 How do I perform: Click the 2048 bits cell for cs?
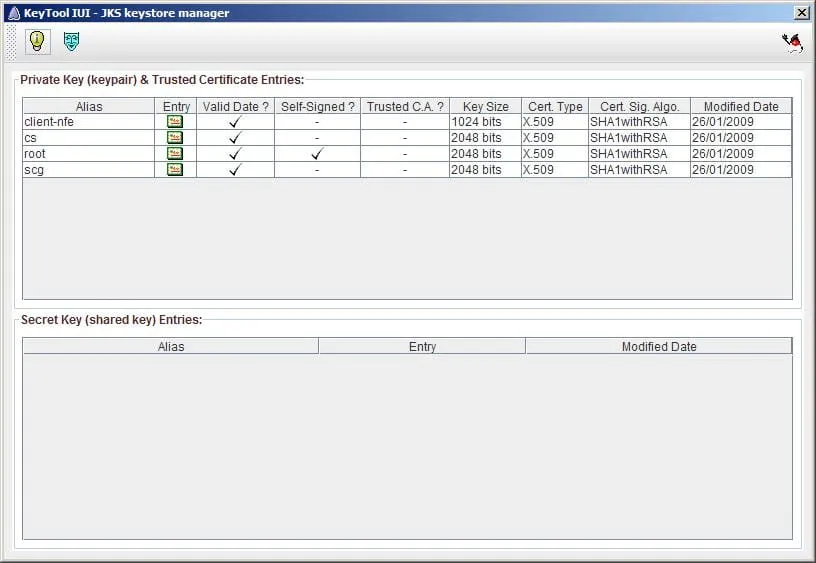click(x=485, y=138)
